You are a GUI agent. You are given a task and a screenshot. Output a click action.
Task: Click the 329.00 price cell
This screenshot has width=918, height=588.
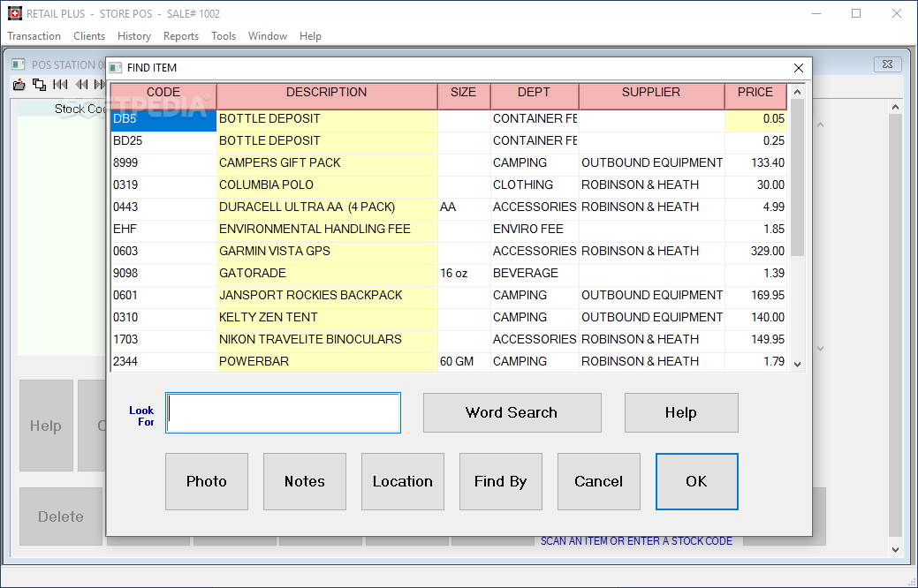[755, 252]
